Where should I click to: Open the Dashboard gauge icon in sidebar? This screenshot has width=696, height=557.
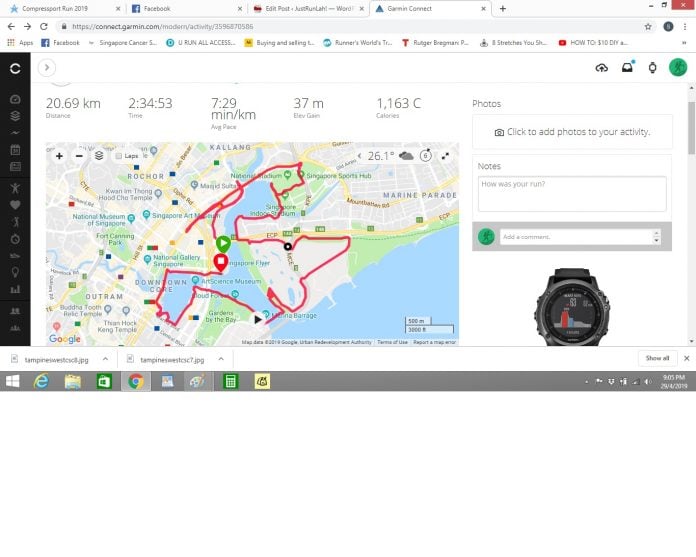[15, 99]
